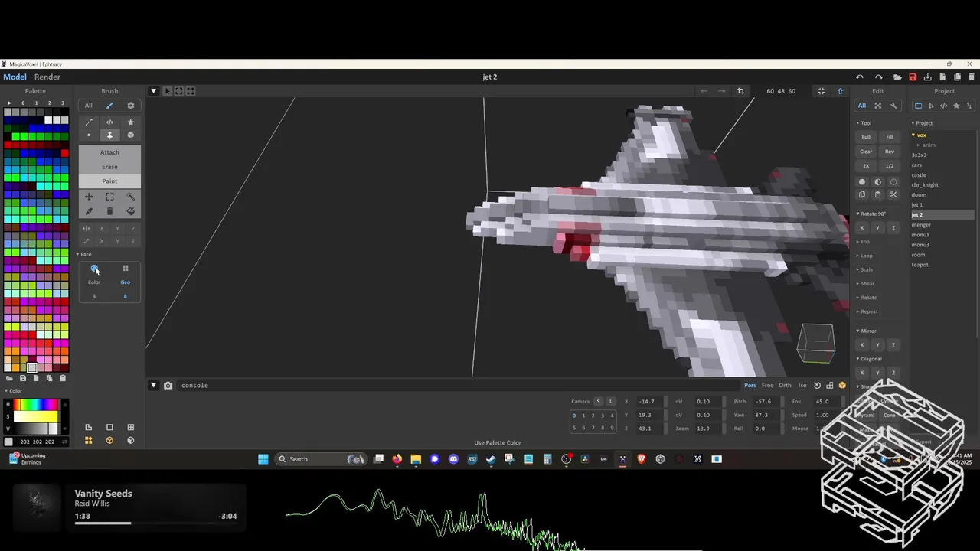Click the undo arrow in top bar
Screen dimensions: 980x551
[860, 77]
